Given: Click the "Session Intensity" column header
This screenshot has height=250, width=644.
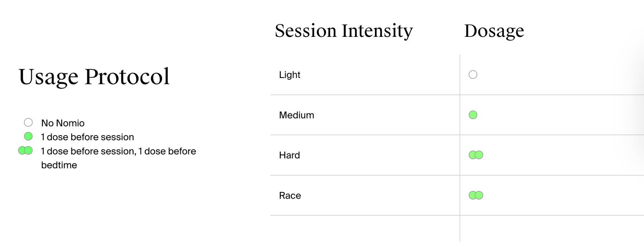Looking at the screenshot, I should point(343,31).
